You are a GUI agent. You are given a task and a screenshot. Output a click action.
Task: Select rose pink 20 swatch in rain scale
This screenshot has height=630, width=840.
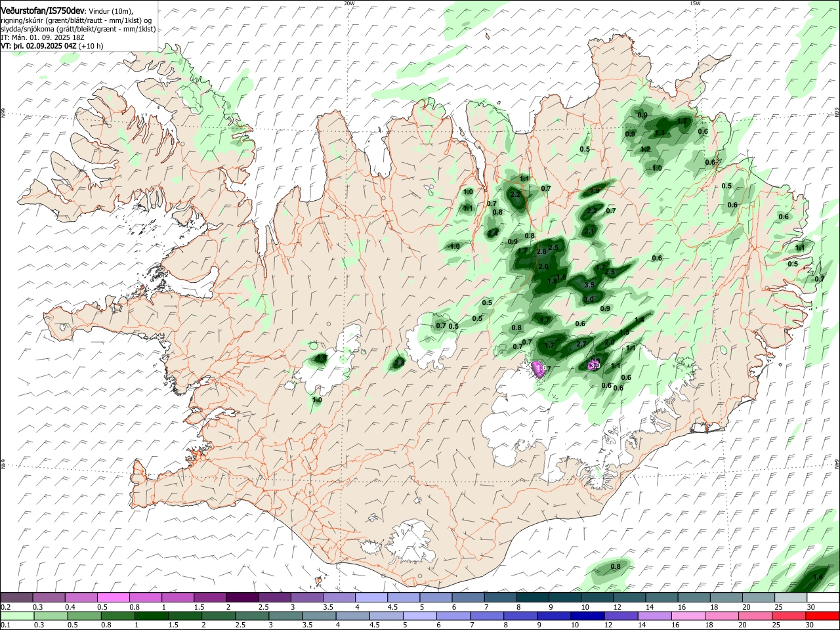pyautogui.click(x=755, y=616)
